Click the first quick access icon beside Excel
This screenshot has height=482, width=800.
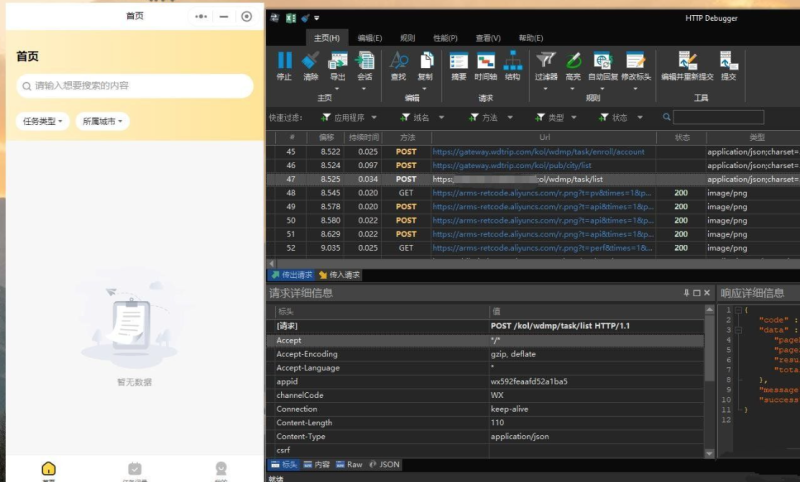point(275,18)
